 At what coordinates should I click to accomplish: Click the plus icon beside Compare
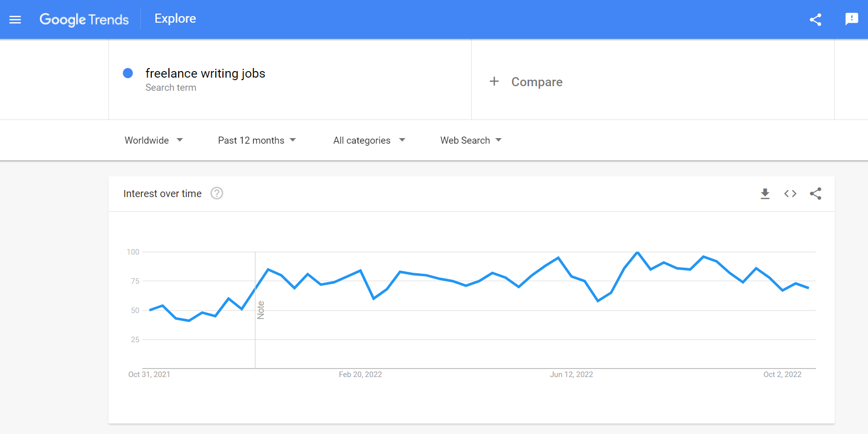point(494,82)
